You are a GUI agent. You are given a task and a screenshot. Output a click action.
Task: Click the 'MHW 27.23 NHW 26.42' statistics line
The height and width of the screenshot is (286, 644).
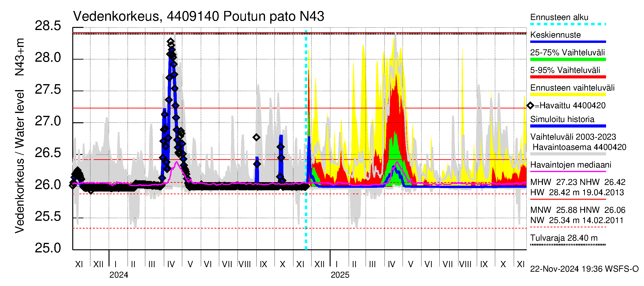coord(577,182)
